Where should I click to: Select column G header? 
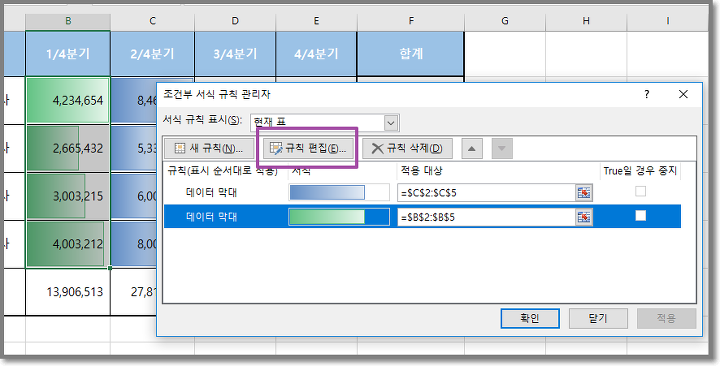click(505, 21)
